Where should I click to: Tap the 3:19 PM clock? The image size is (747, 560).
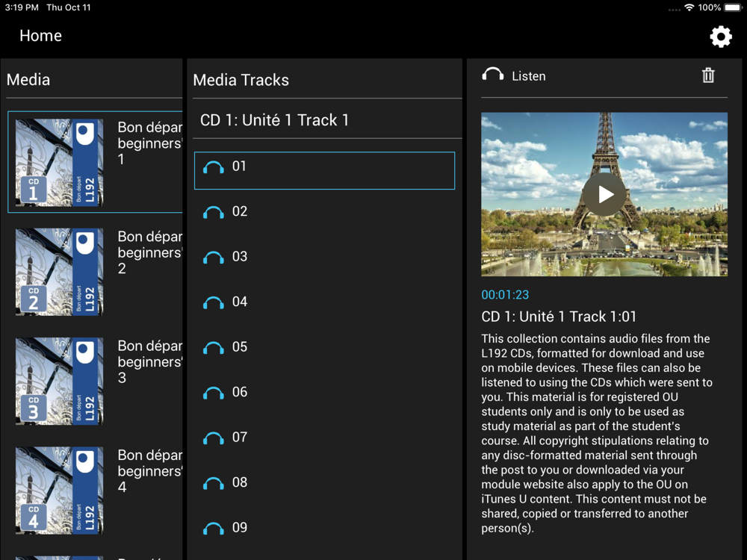click(22, 7)
